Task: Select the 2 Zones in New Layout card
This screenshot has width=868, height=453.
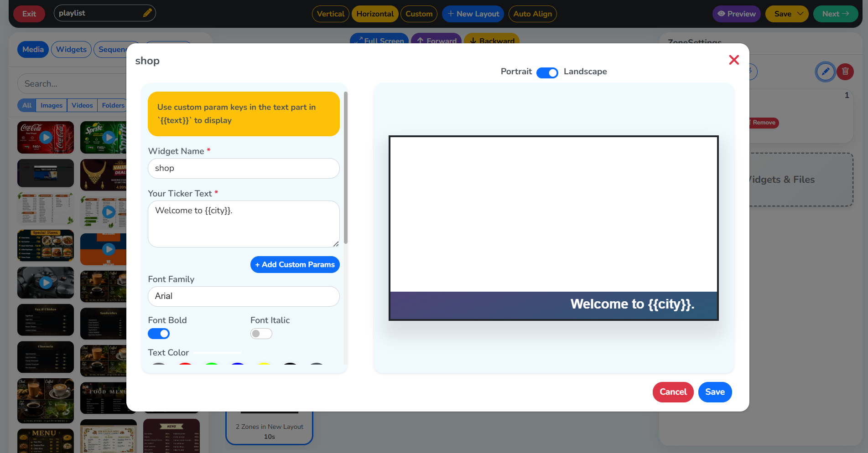Action: click(x=269, y=427)
